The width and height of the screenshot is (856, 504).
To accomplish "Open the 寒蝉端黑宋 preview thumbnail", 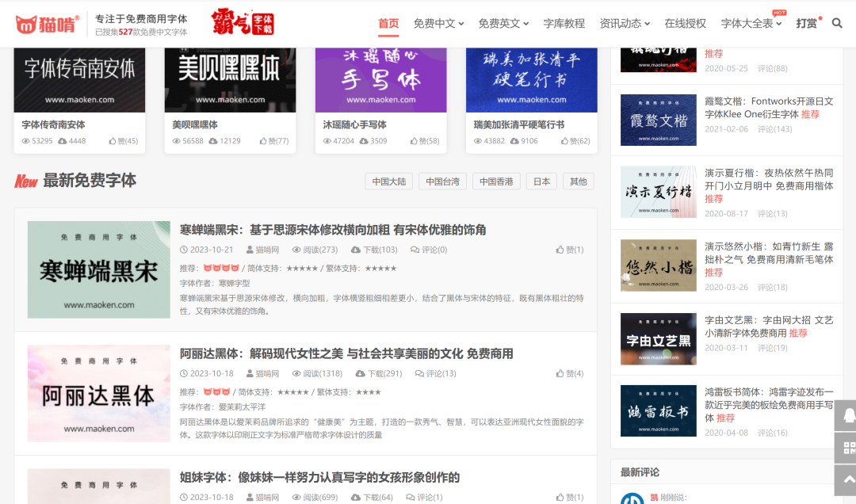I will (99, 269).
